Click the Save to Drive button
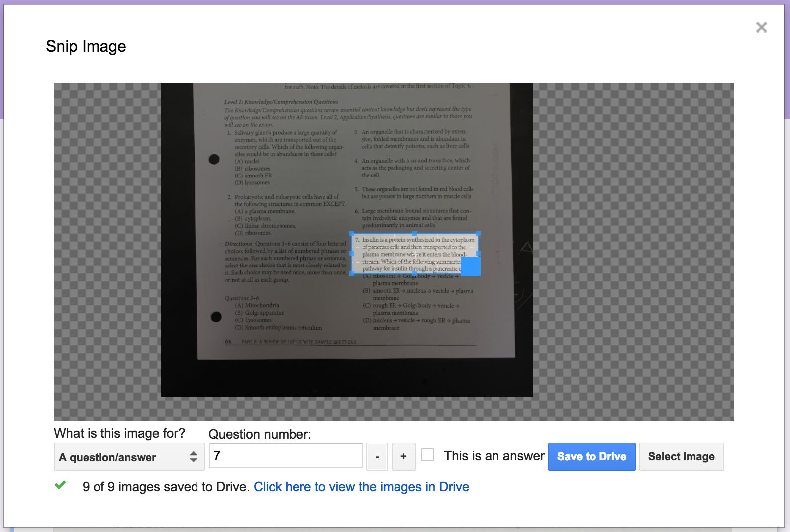This screenshot has width=790, height=532. 592,456
